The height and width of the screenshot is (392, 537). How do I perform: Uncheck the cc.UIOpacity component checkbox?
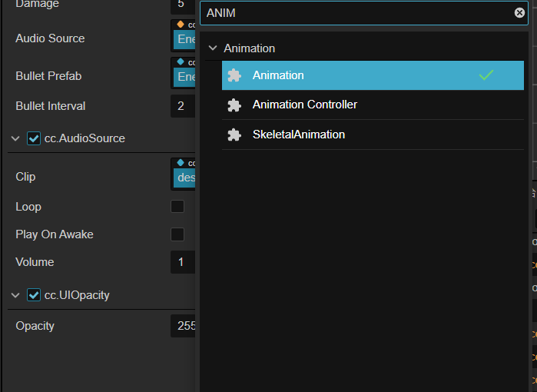point(34,295)
